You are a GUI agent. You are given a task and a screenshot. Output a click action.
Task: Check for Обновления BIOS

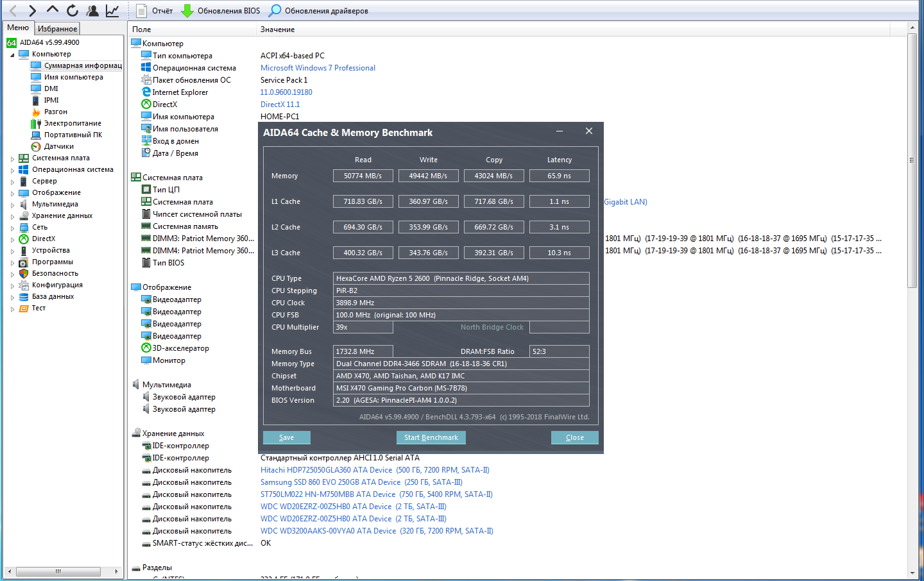click(x=221, y=11)
